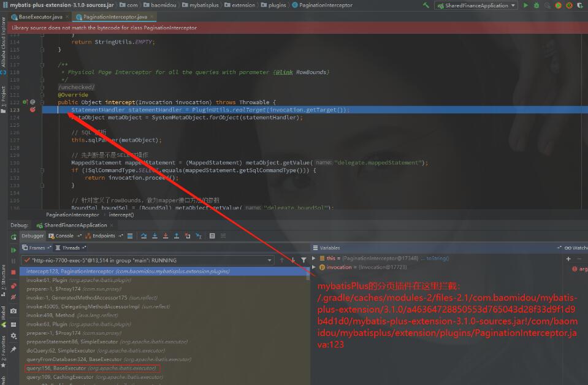
Task: Select the Frames sub-tab
Action: click(x=36, y=248)
